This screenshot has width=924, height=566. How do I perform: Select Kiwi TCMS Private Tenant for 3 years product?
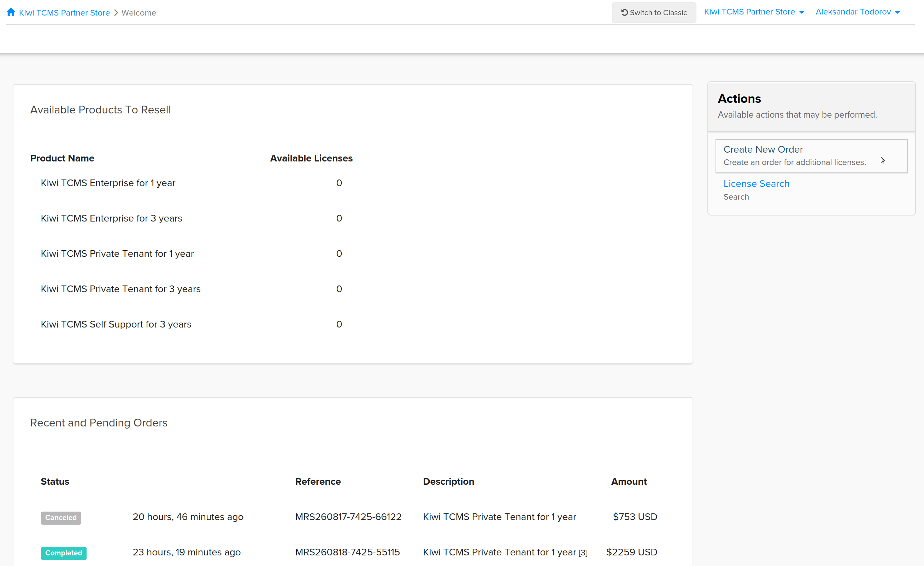point(120,289)
